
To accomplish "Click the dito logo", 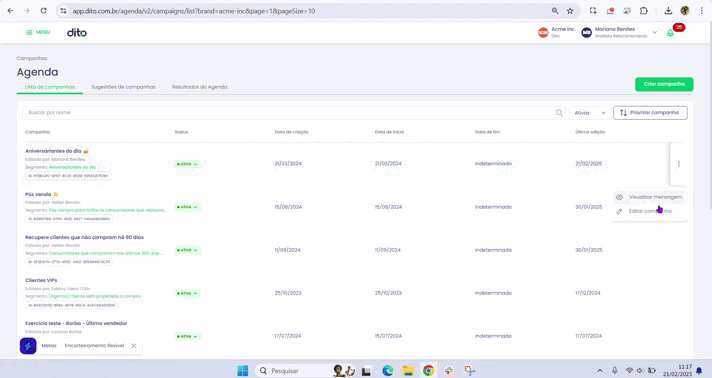I will point(77,32).
